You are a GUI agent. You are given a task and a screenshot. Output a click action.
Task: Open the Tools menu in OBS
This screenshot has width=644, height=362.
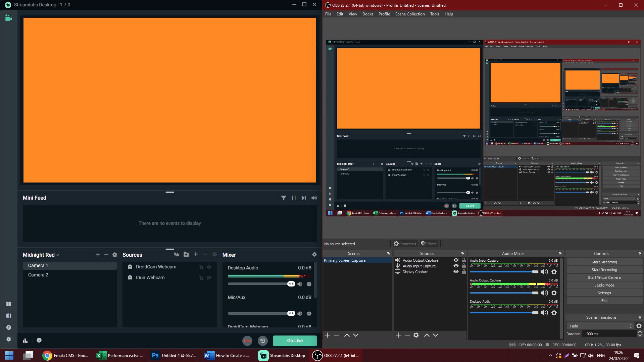point(434,14)
